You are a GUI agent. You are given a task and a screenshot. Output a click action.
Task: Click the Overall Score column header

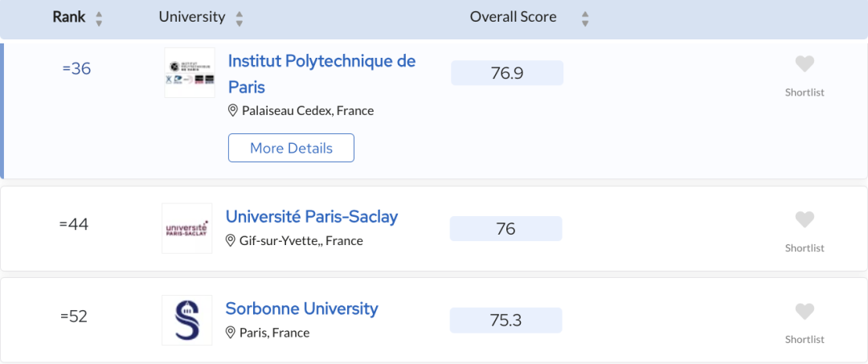tap(513, 17)
